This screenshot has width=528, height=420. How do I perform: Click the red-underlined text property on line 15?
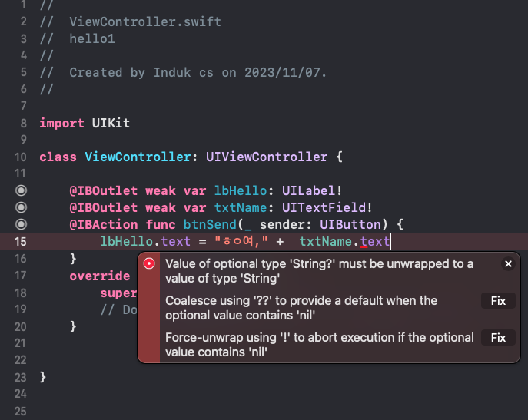tap(375, 241)
